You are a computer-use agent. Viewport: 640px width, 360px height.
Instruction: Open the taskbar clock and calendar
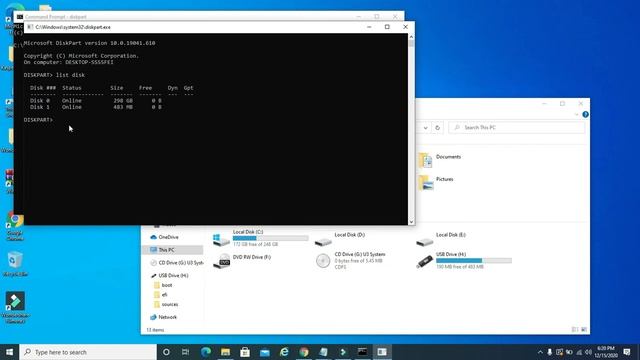(x=606, y=352)
